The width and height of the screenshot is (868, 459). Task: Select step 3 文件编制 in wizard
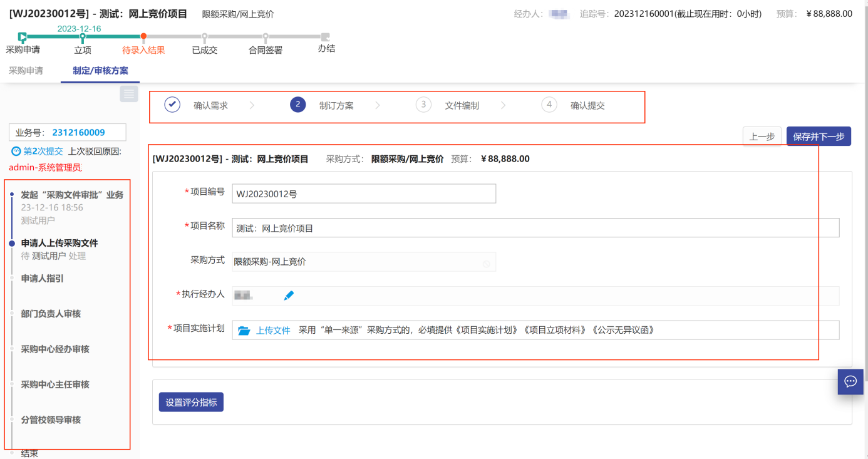pyautogui.click(x=423, y=105)
